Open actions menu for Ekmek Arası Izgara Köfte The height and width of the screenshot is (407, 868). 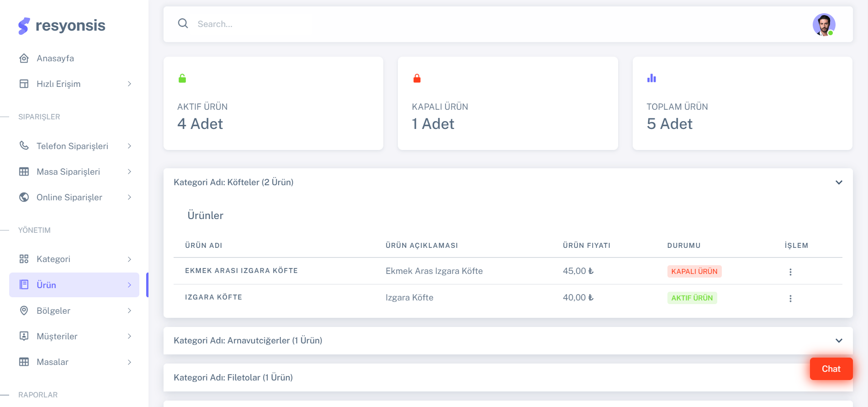click(790, 272)
